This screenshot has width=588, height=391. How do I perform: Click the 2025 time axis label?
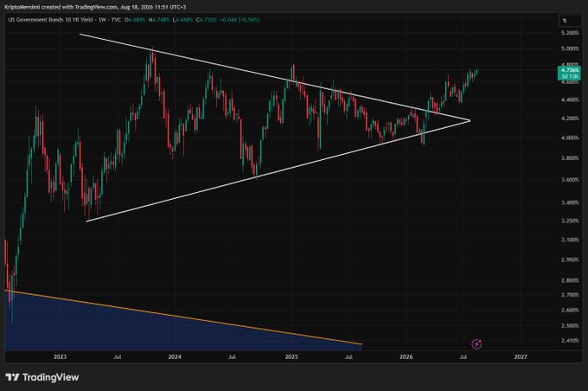click(291, 356)
